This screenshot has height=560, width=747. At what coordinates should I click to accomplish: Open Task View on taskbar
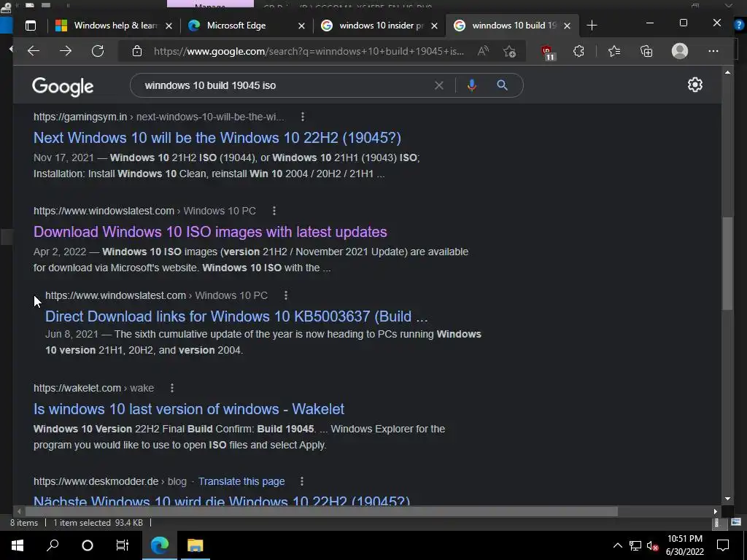(123, 545)
